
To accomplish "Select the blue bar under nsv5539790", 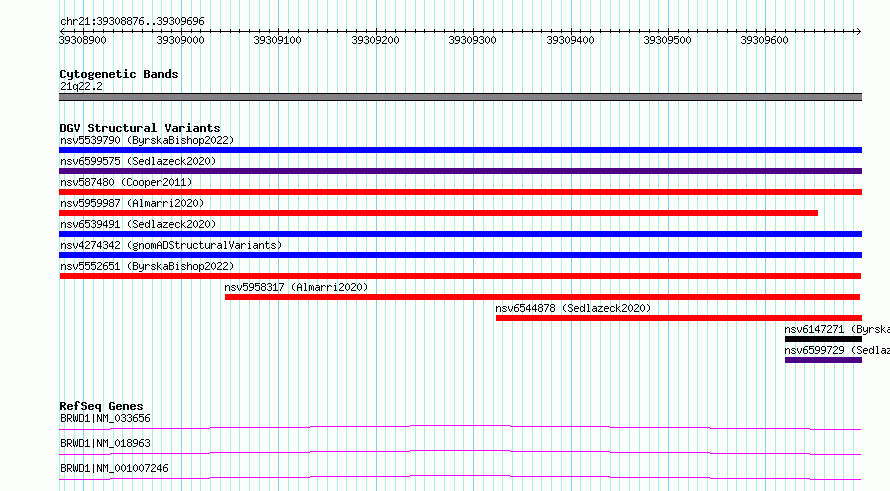I will (x=460, y=150).
